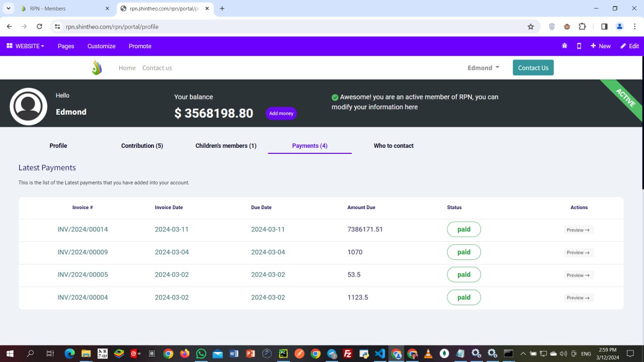Expand the Edmond user dropdown

[x=484, y=68]
